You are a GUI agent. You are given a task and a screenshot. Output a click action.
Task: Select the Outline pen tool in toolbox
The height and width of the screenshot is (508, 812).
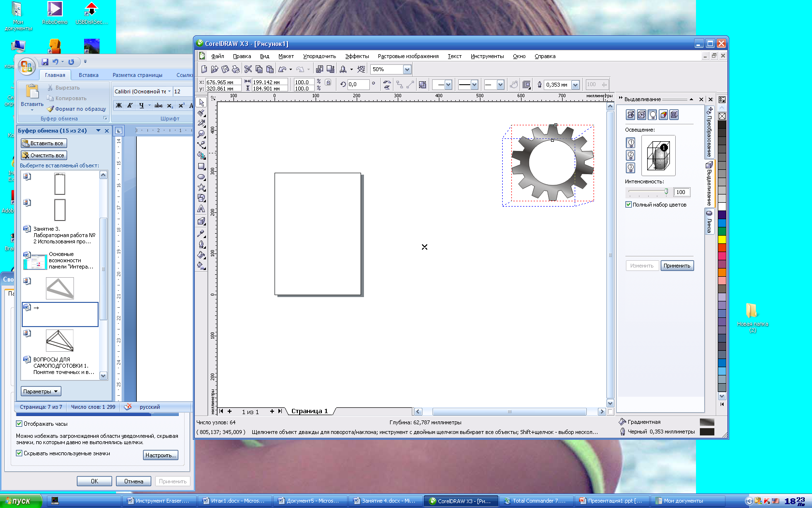(x=202, y=244)
